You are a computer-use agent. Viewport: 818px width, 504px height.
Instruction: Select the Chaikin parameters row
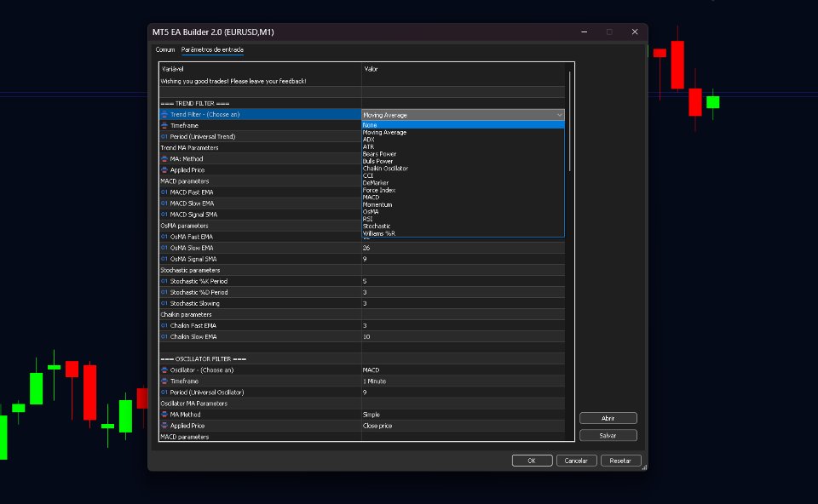(x=362, y=315)
